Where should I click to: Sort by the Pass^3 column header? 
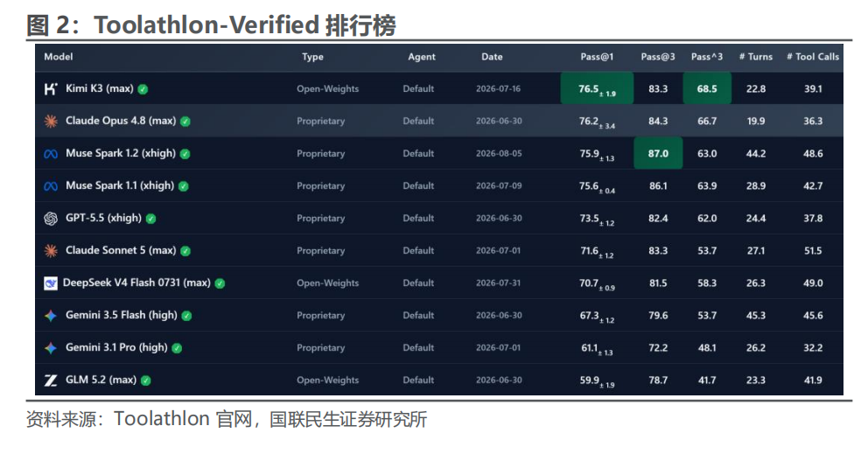pyautogui.click(x=707, y=57)
